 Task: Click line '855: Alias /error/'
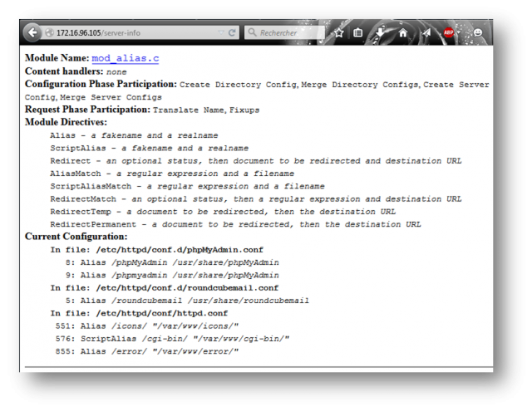pos(147,351)
